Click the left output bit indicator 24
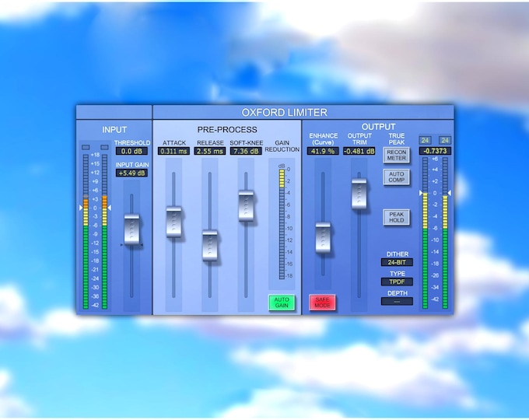Viewport: 529px width, 420px height. [x=425, y=140]
